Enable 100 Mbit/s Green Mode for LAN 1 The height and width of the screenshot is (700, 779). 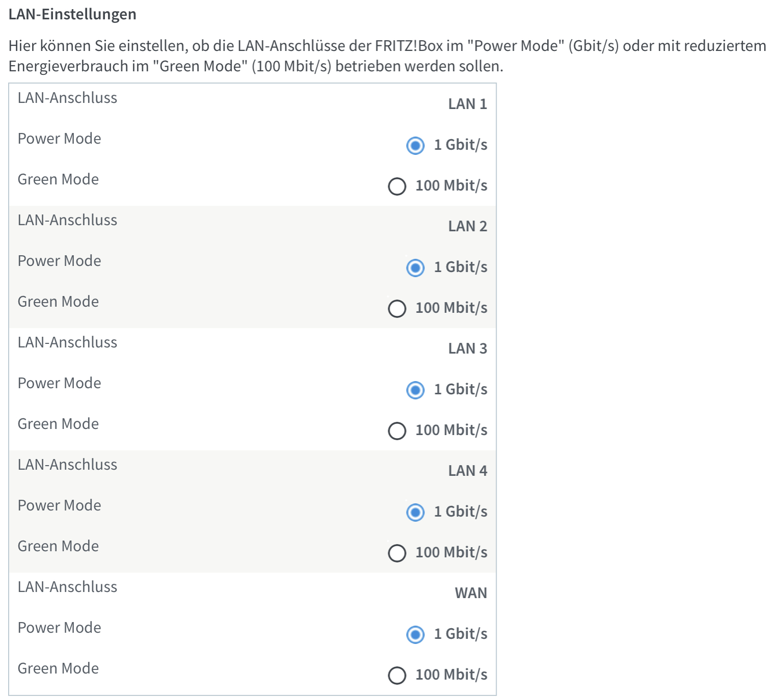coord(397,186)
